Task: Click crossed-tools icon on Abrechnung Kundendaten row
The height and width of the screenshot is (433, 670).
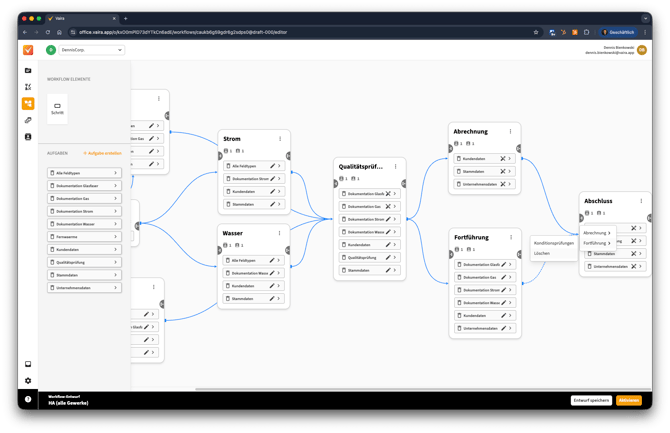Action: 502,158
